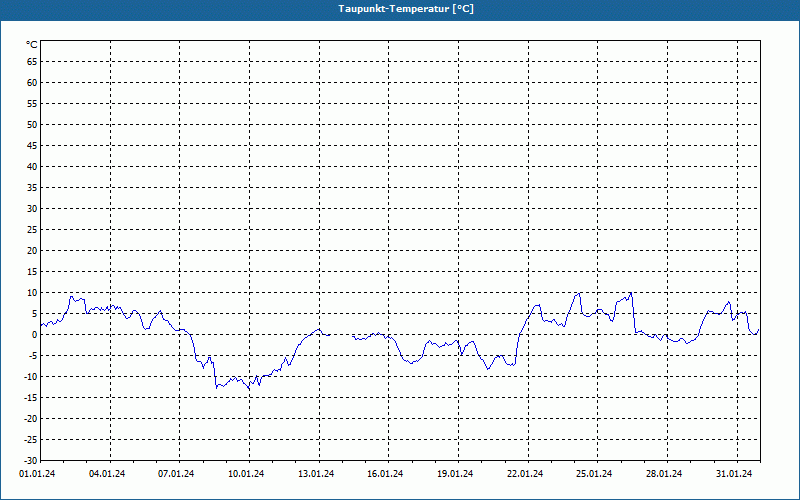The width and height of the screenshot is (800, 500).
Task: Click the 65 y-axis label
Action: pos(32,62)
